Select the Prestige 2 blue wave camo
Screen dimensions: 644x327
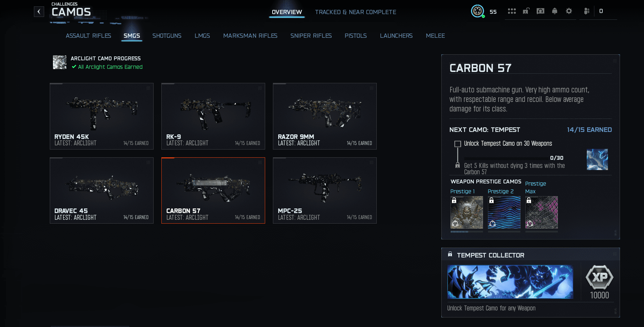click(x=504, y=212)
